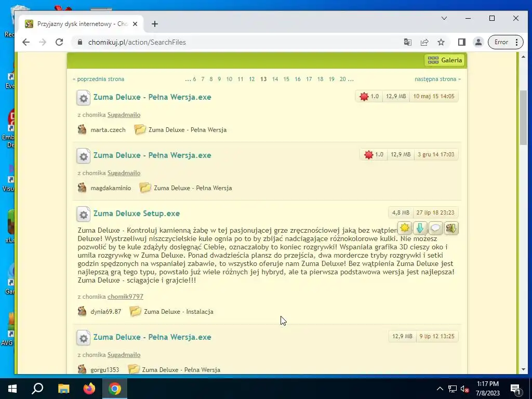
Task: Click the speech bubble comment icon
Action: pyautogui.click(x=436, y=228)
